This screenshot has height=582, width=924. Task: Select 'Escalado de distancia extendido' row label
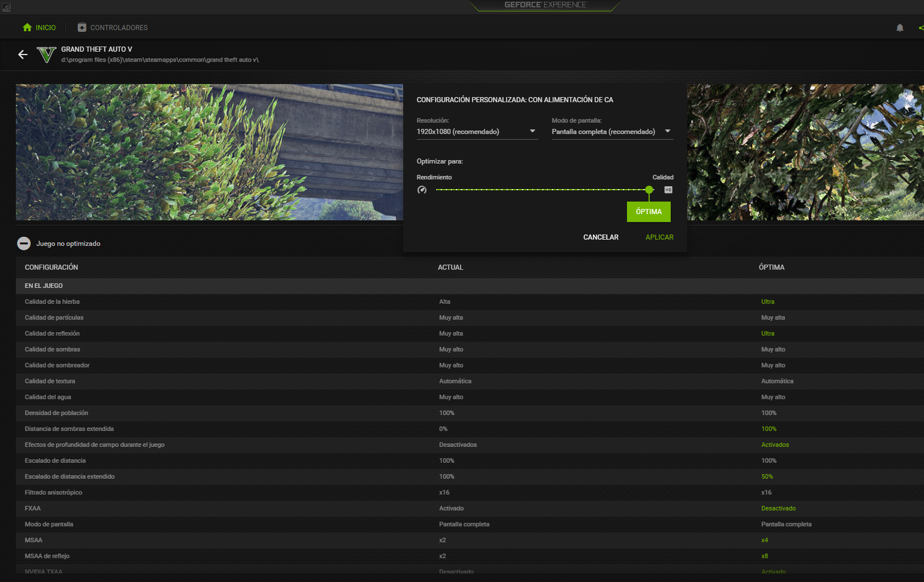pyautogui.click(x=70, y=476)
